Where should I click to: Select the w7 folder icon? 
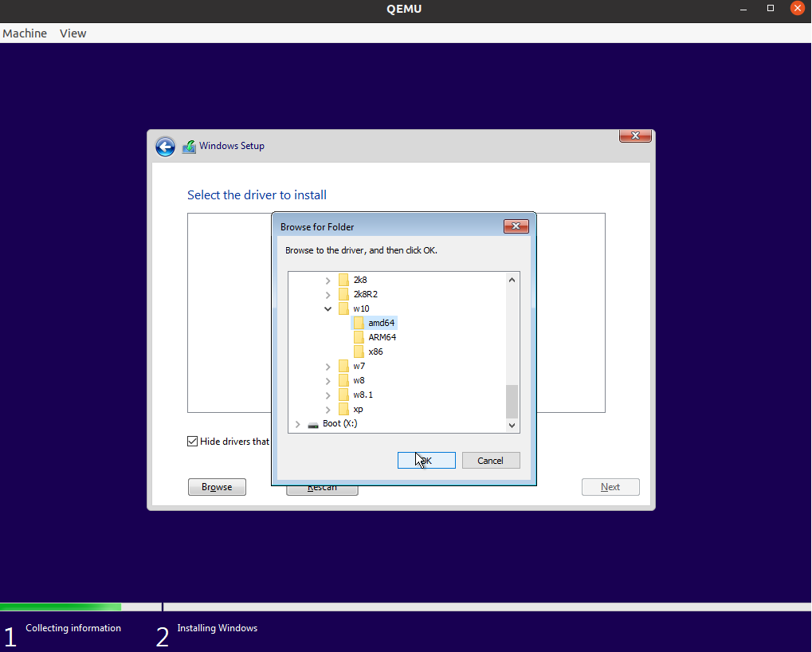tap(343, 366)
